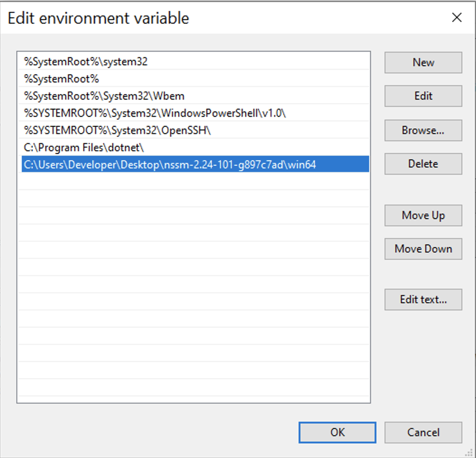Screen dimensions: 476x458
Task: Select the C:\Program Files\dotnet entry
Action: (84, 148)
